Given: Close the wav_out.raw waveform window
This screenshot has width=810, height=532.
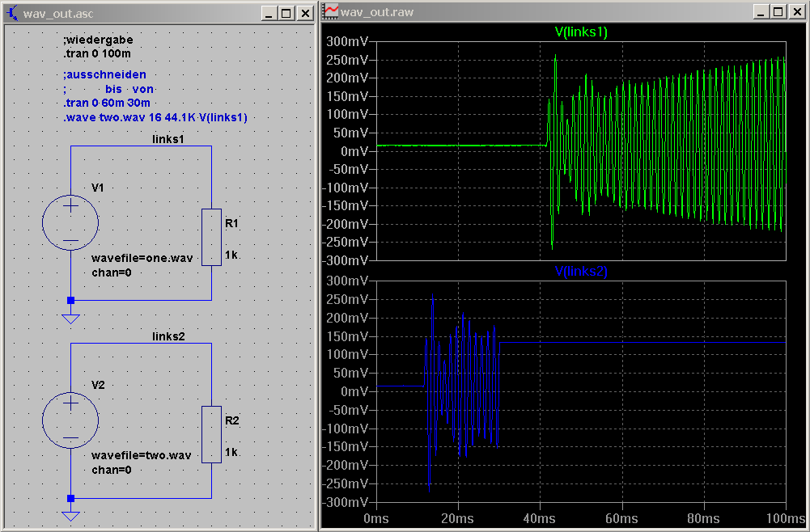Looking at the screenshot, I should (795, 11).
